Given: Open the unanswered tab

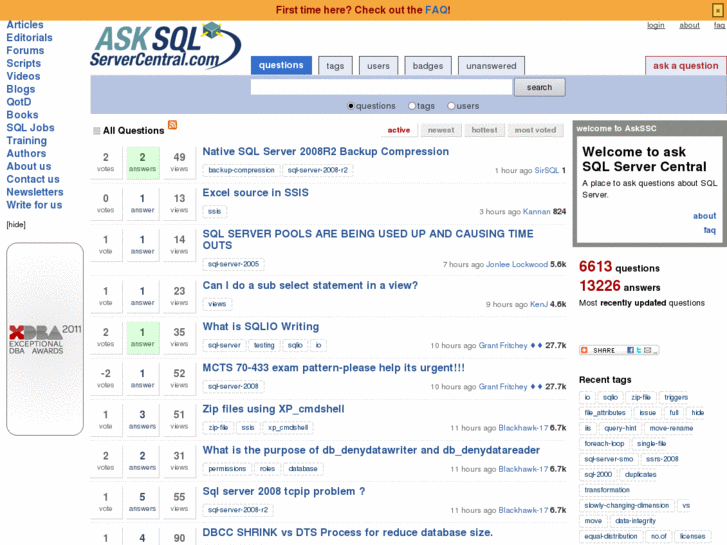Looking at the screenshot, I should coord(491,66).
